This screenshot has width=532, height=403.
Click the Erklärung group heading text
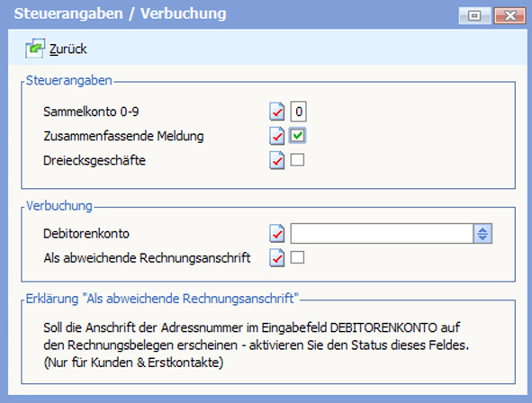162,299
